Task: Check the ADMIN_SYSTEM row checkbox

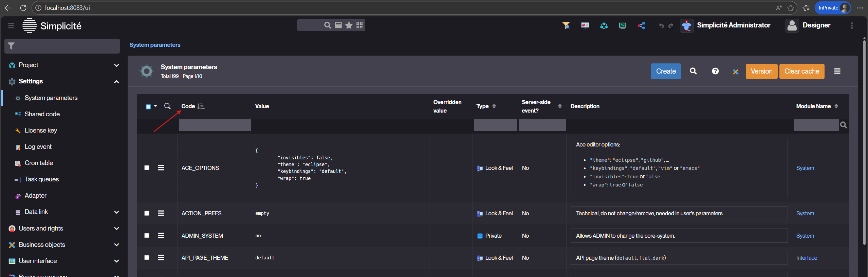Action: tap(147, 236)
